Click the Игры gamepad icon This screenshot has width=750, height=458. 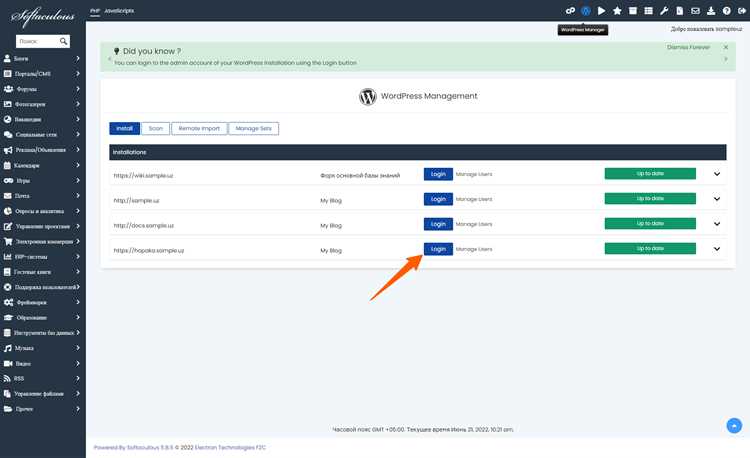point(8,180)
